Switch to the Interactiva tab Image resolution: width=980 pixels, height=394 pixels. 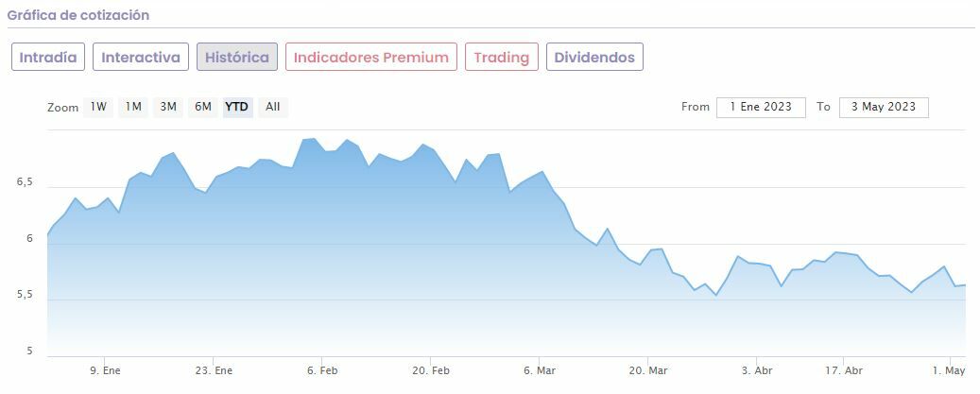(140, 57)
